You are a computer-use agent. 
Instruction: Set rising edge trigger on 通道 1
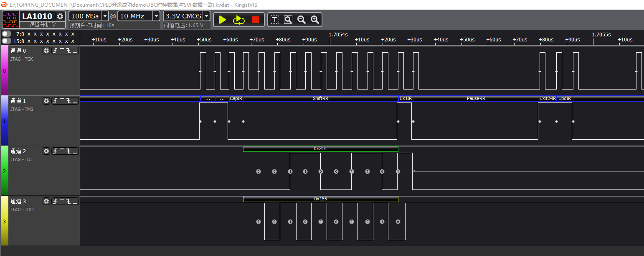(55, 101)
